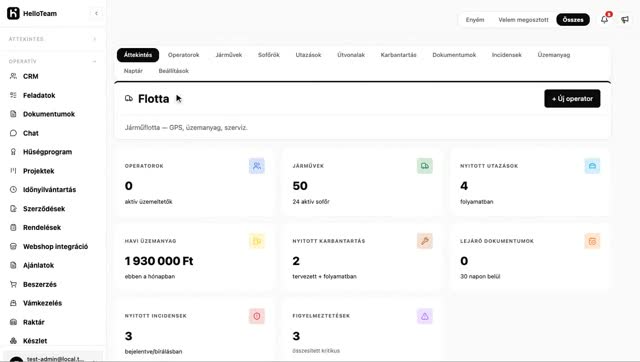The height and width of the screenshot is (362, 640).
Task: Click the '24 aktív sofőr' text
Action: point(311,202)
